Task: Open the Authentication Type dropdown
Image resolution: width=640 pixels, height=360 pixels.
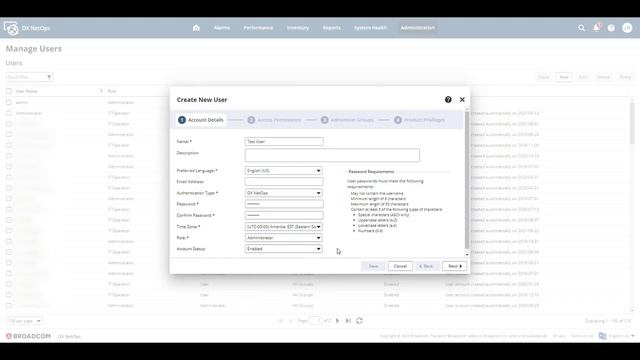Action: click(284, 193)
